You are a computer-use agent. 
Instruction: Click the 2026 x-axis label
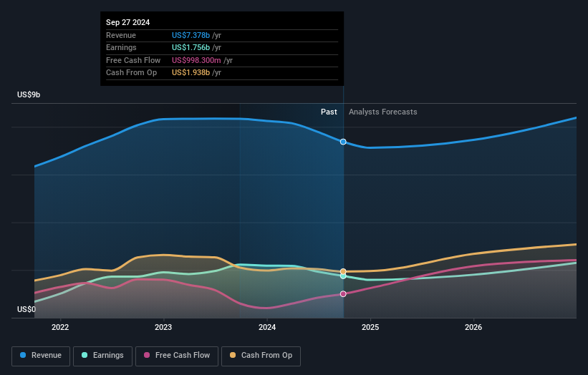[473, 327]
